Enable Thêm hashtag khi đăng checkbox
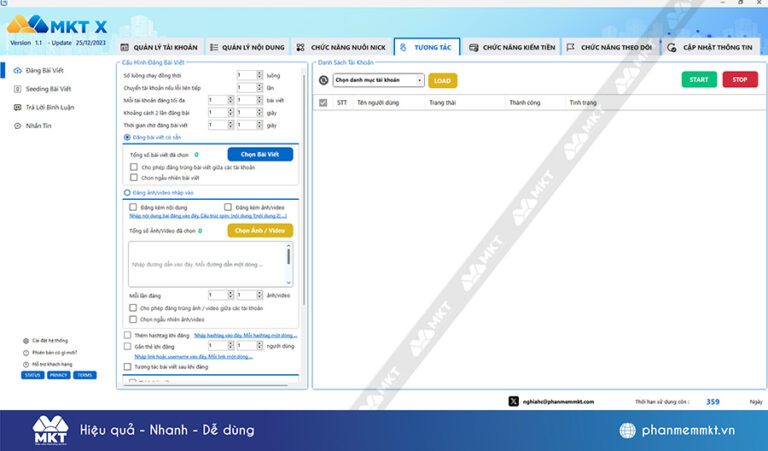The height and width of the screenshot is (451, 768). click(x=127, y=335)
